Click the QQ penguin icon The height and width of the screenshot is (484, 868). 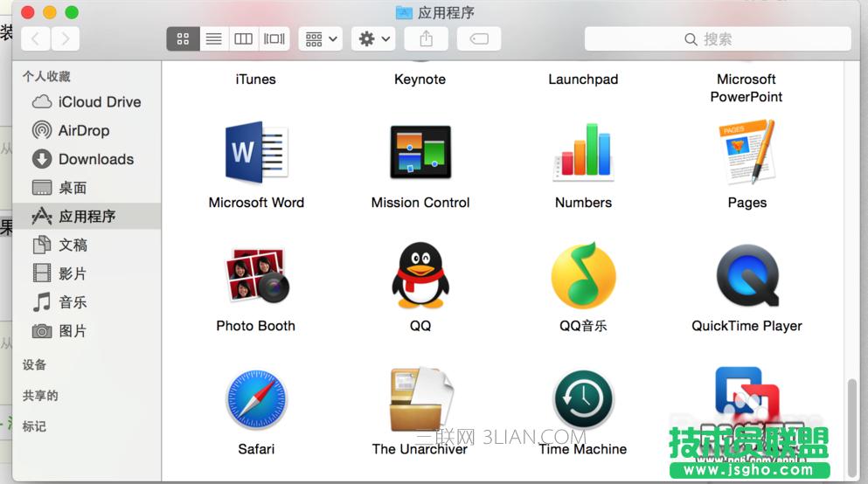(420, 276)
